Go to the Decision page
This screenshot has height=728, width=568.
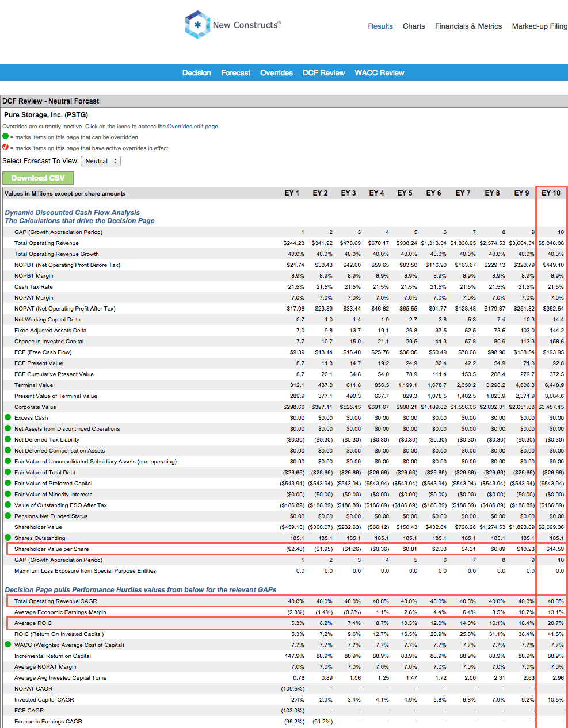coord(197,72)
